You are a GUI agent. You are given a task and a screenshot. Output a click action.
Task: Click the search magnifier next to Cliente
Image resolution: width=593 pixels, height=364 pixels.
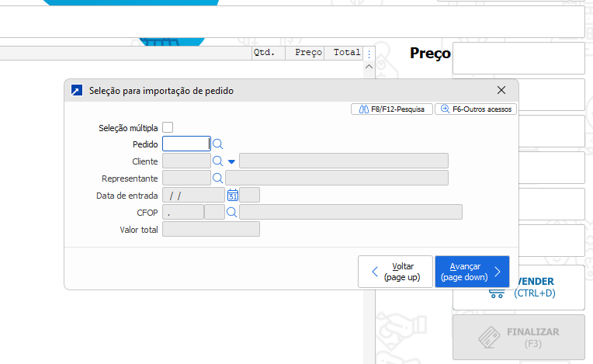pos(217,161)
